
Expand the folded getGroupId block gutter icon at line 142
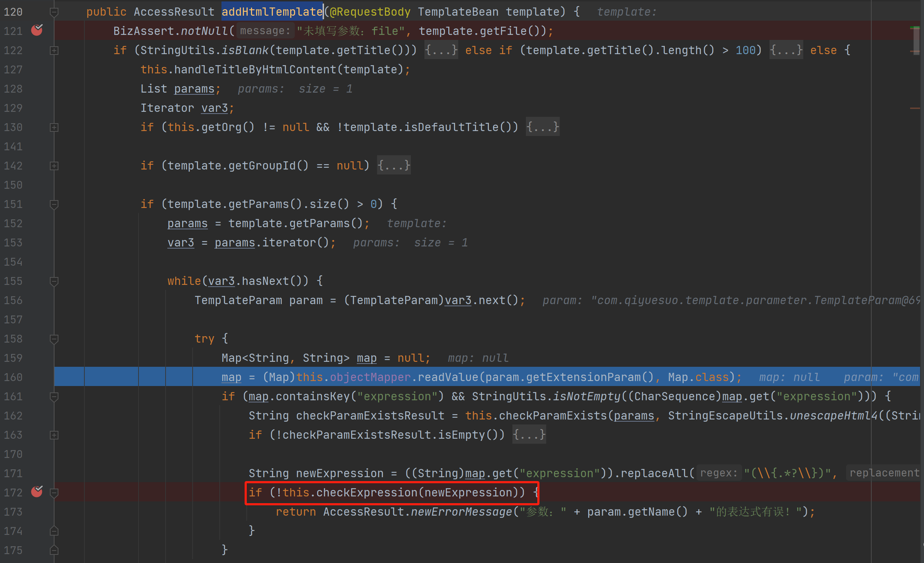pyautogui.click(x=54, y=166)
